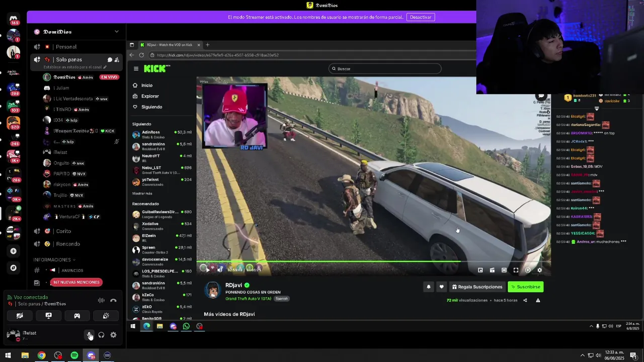Mute the Kick video volume icon
Image resolution: width=644 pixels, height=362 pixels.
click(219, 270)
